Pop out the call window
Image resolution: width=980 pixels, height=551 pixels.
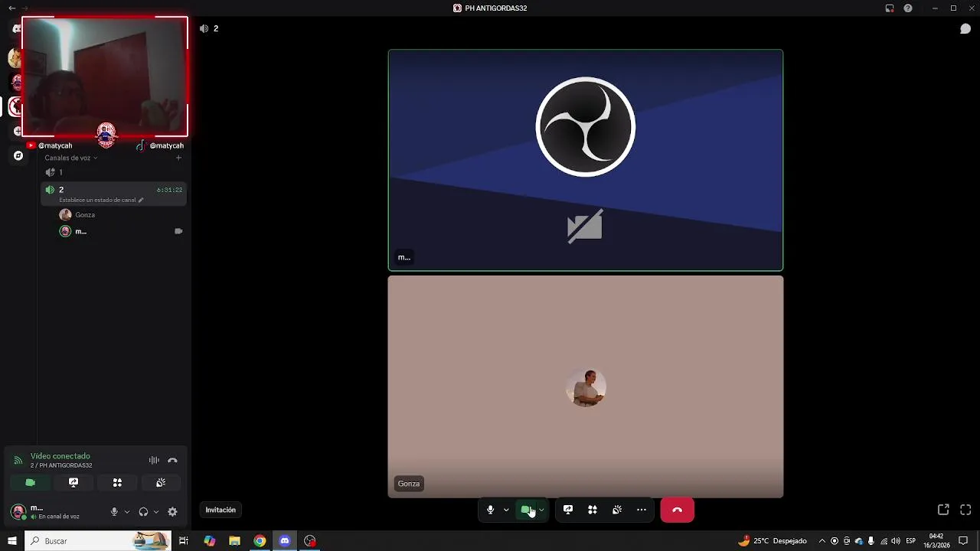tap(943, 510)
